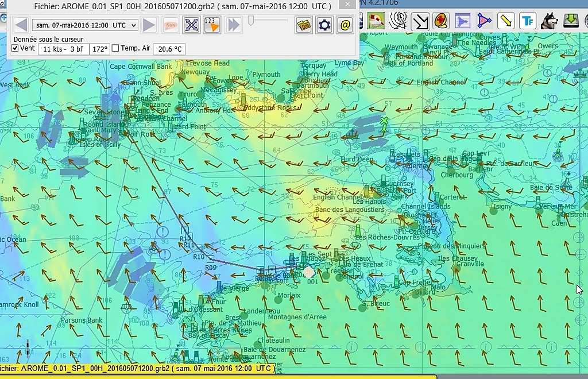Select waypoint R09 on the route

coord(210,259)
